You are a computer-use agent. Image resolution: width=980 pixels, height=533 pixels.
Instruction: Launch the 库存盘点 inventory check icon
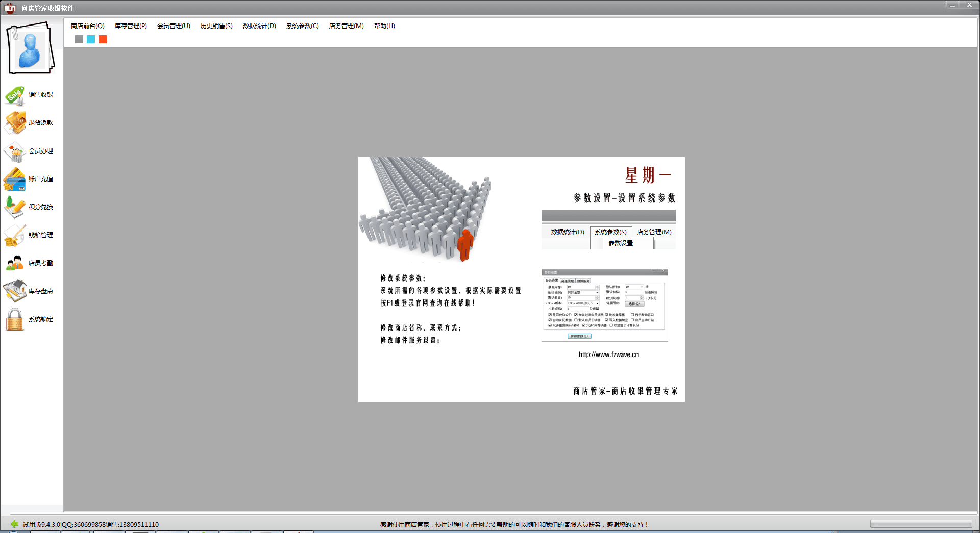click(x=15, y=291)
